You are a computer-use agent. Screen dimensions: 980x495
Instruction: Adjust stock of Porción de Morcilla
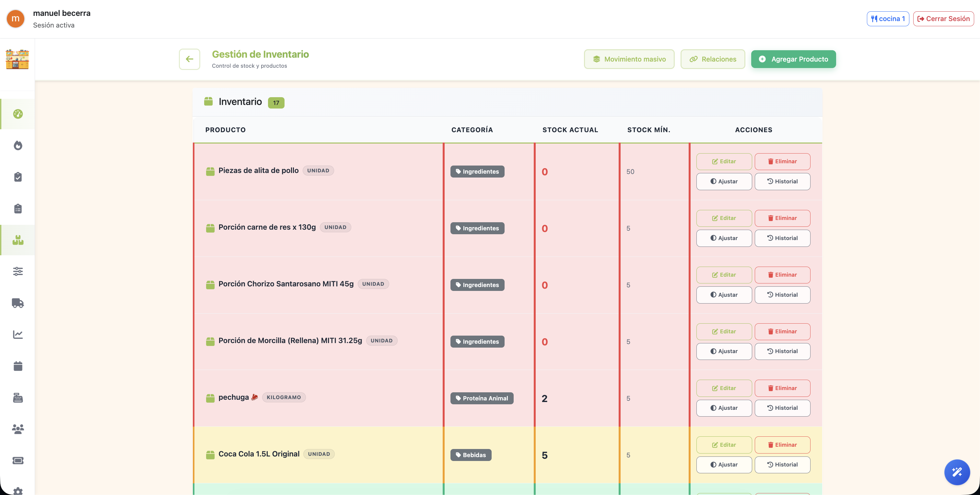coord(724,351)
